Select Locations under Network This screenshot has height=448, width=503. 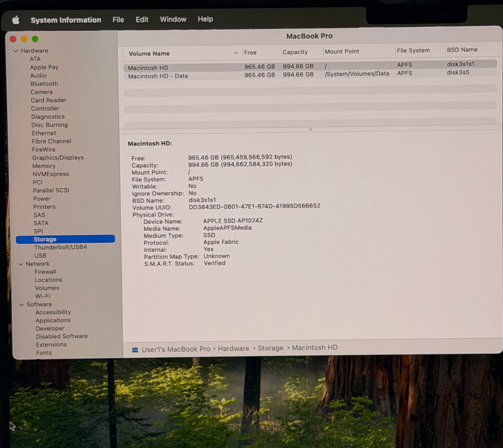point(49,280)
